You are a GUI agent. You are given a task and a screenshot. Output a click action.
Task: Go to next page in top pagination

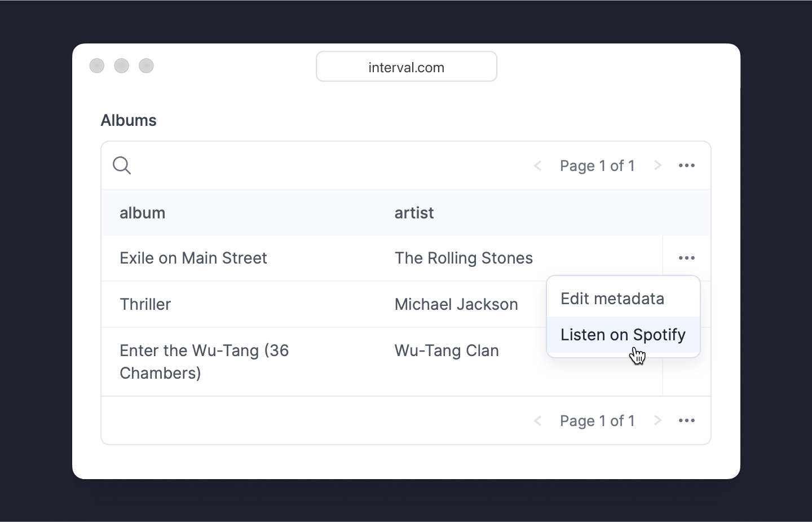coord(657,165)
